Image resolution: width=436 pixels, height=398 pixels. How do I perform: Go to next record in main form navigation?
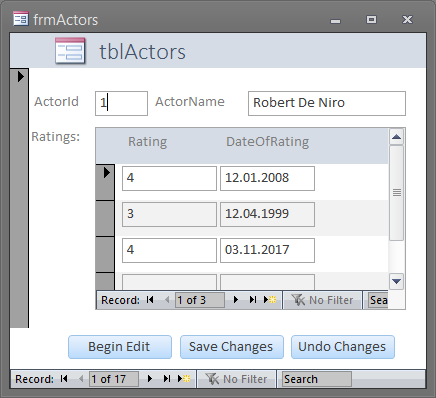tap(150, 379)
